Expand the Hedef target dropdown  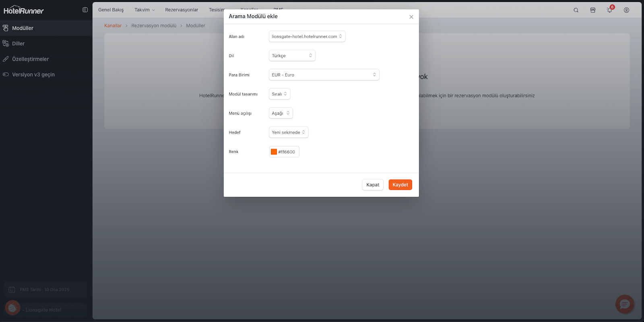pos(288,132)
